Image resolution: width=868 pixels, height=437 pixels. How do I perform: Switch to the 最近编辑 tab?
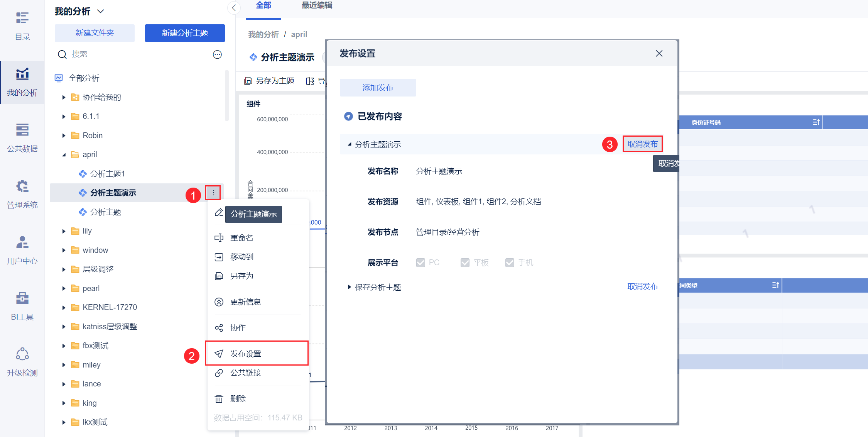[317, 5]
